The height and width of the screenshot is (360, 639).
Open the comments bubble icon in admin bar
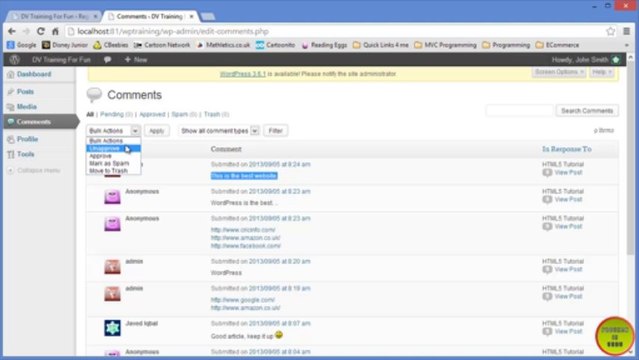tap(107, 60)
